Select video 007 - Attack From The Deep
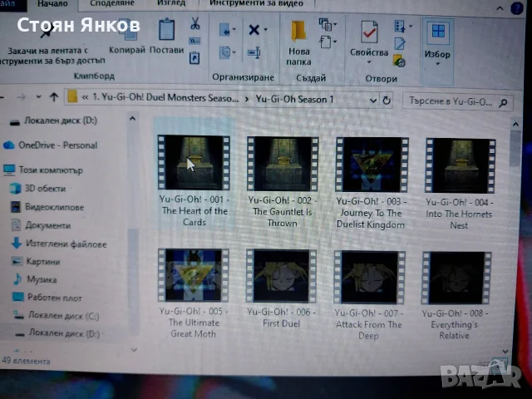 point(369,295)
